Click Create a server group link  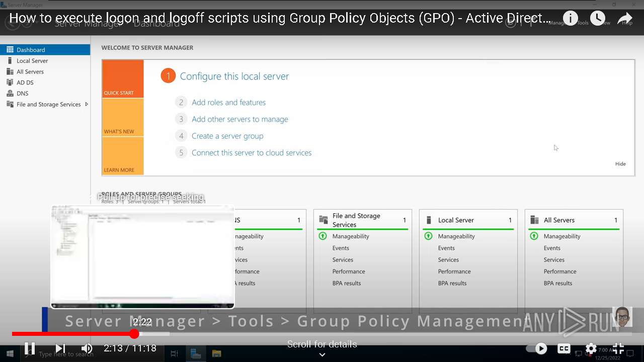click(x=227, y=136)
